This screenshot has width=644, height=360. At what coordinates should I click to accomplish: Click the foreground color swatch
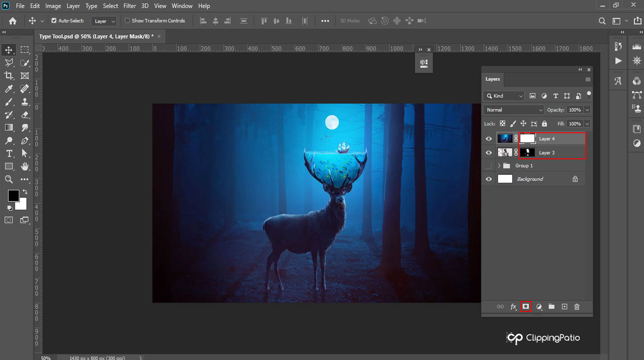click(13, 195)
